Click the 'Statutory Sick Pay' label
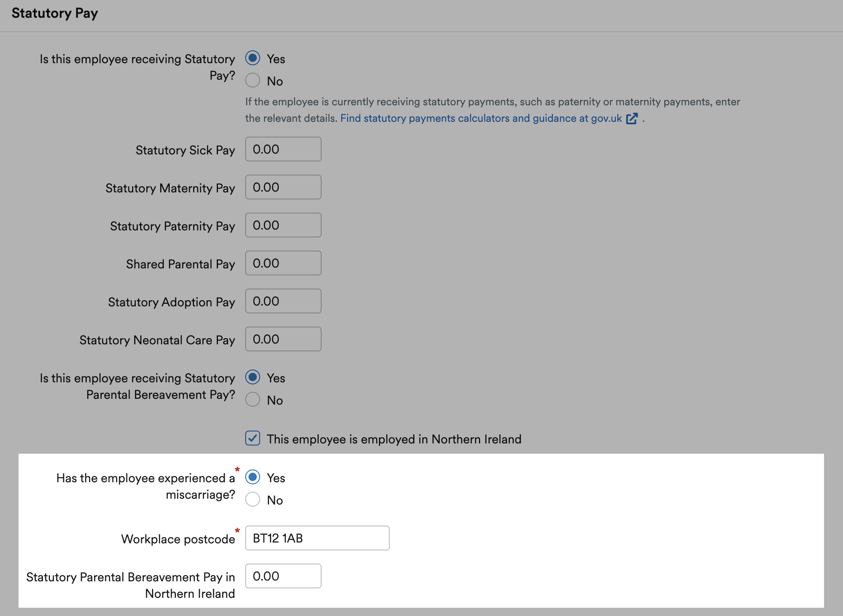843x616 pixels. pyautogui.click(x=185, y=150)
